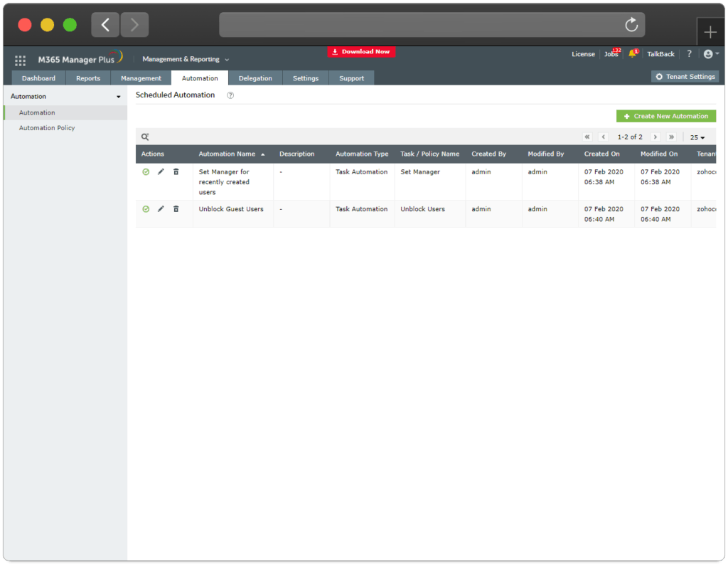Open the help question mark icon in header

(689, 54)
